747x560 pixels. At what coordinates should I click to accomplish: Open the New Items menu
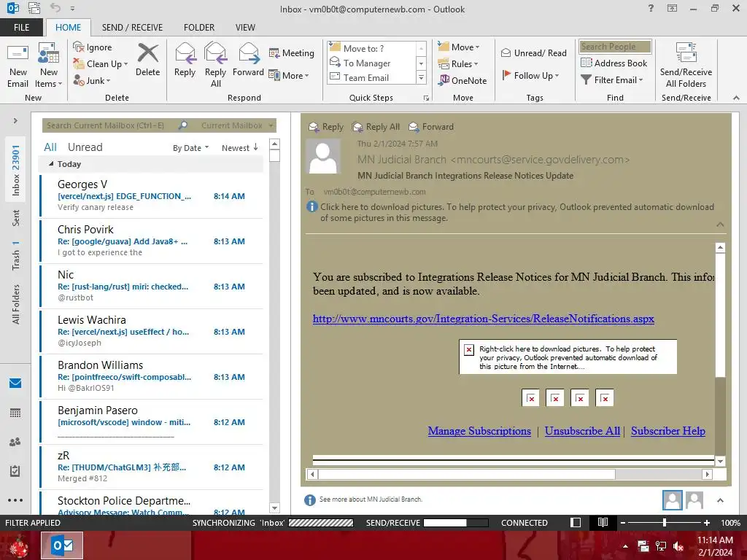[49, 66]
